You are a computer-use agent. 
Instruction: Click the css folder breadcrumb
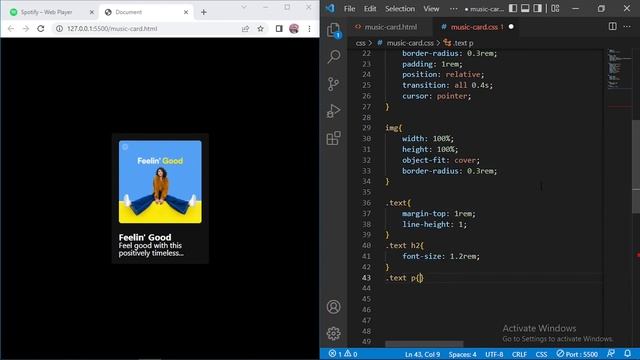[x=360, y=43]
